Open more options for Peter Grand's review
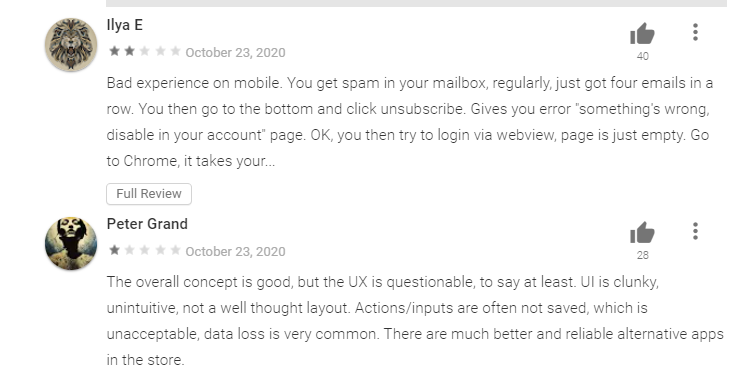 695,231
